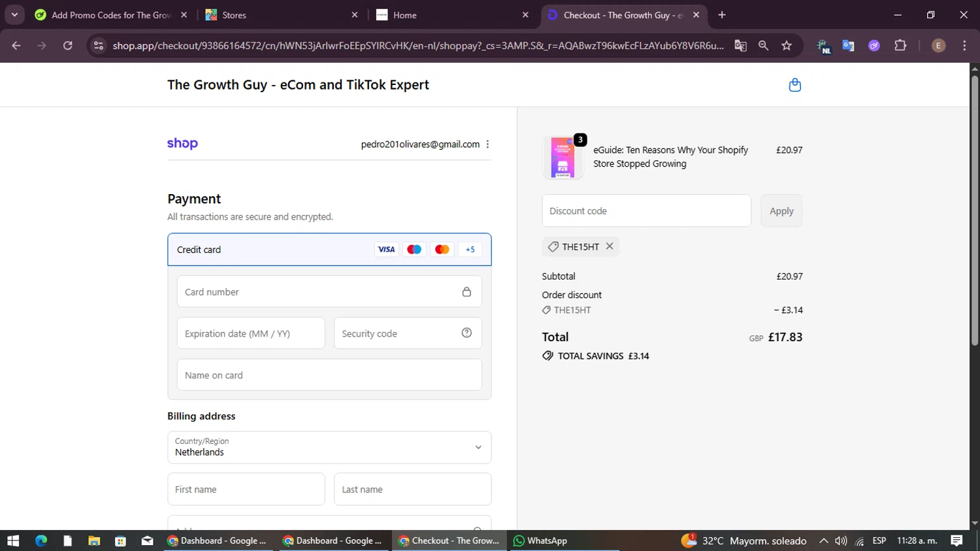Screen dimensions: 980x551
Task: Close the Stores tab
Action: tap(355, 15)
